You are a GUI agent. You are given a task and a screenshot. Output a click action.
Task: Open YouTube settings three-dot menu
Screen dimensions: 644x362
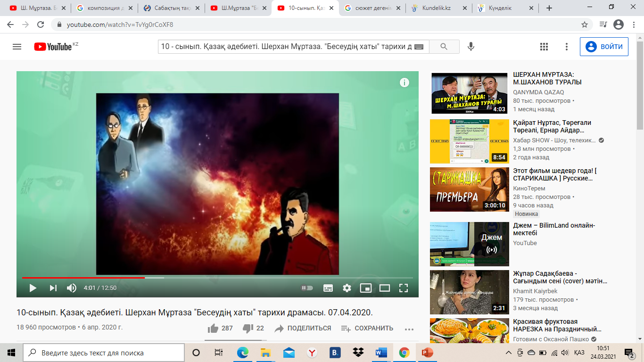pyautogui.click(x=567, y=47)
